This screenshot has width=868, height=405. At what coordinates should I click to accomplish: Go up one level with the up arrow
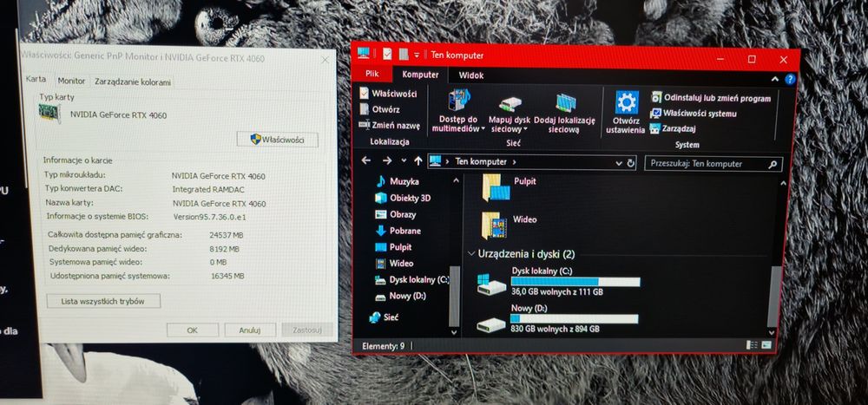pyautogui.click(x=418, y=161)
